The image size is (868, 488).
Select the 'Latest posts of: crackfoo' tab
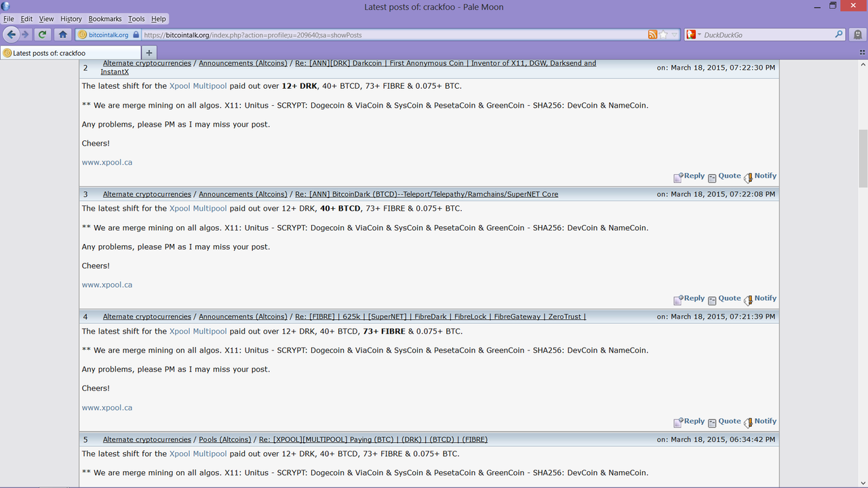point(71,53)
